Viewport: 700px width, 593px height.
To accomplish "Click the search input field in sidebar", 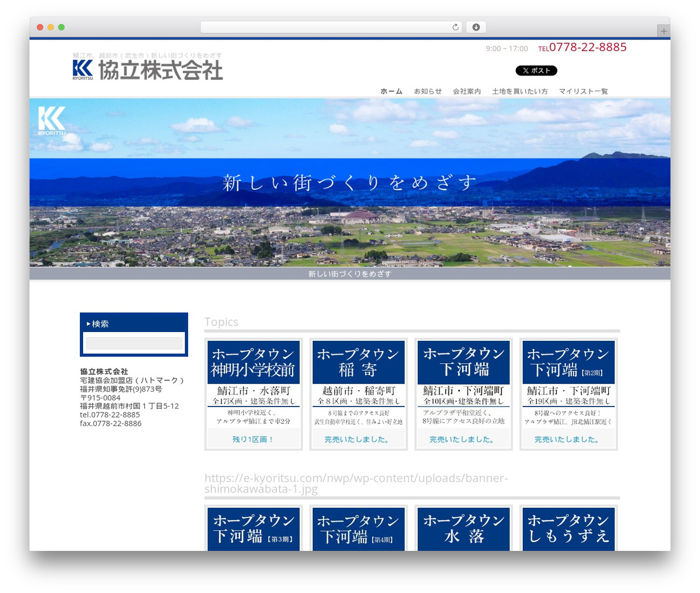I will 134,344.
